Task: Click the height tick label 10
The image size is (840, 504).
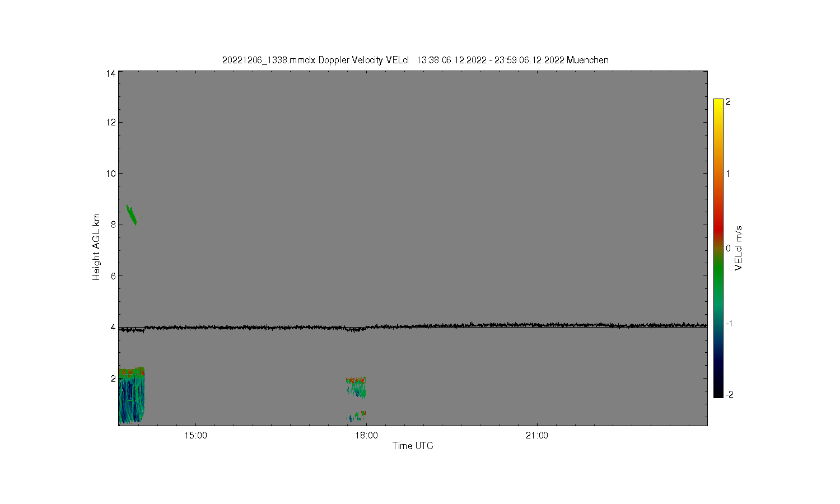Action: pyautogui.click(x=111, y=174)
